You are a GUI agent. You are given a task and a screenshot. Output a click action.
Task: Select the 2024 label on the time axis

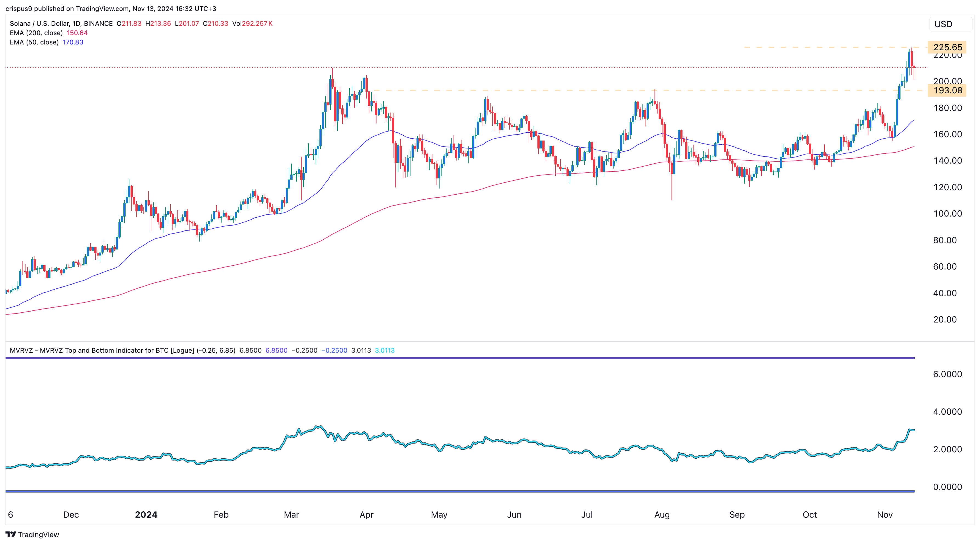146,514
